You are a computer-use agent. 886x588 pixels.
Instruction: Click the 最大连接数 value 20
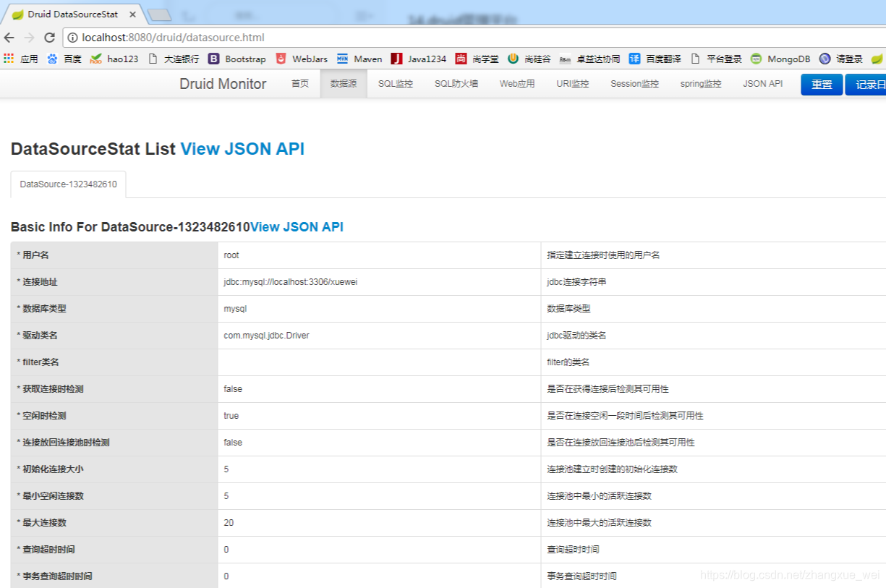229,523
